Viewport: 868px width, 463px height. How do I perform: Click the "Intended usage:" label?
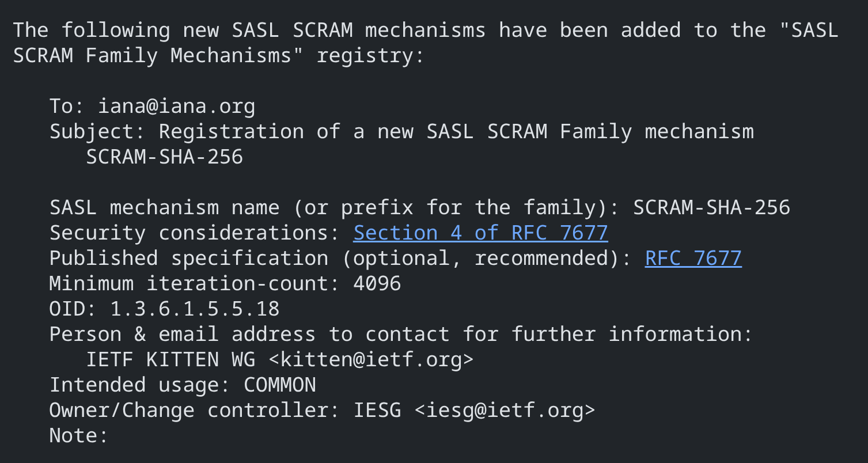point(140,385)
